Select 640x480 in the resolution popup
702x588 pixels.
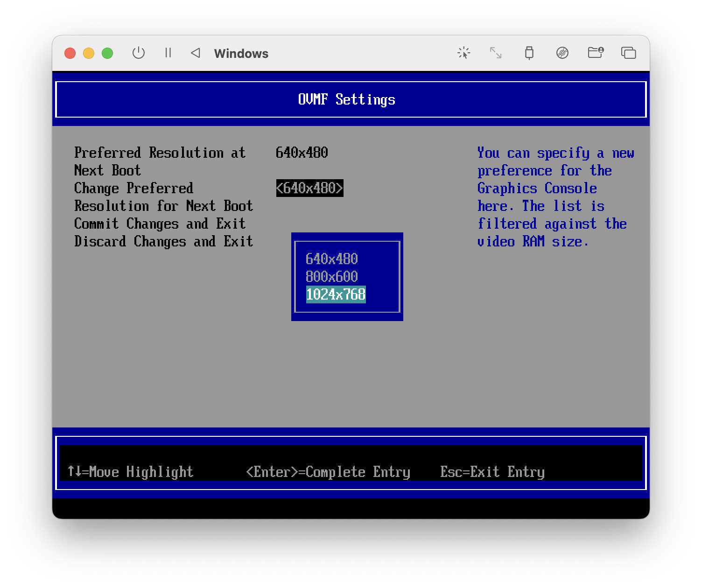point(332,259)
